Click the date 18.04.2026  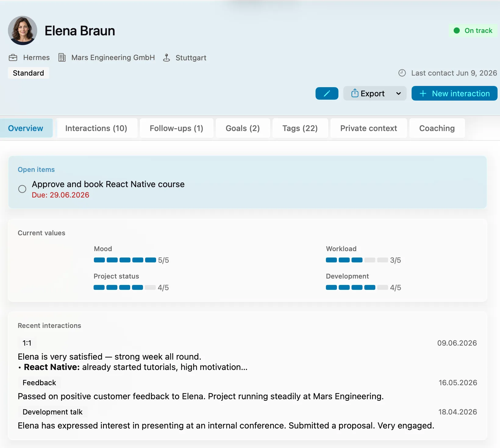tap(458, 412)
